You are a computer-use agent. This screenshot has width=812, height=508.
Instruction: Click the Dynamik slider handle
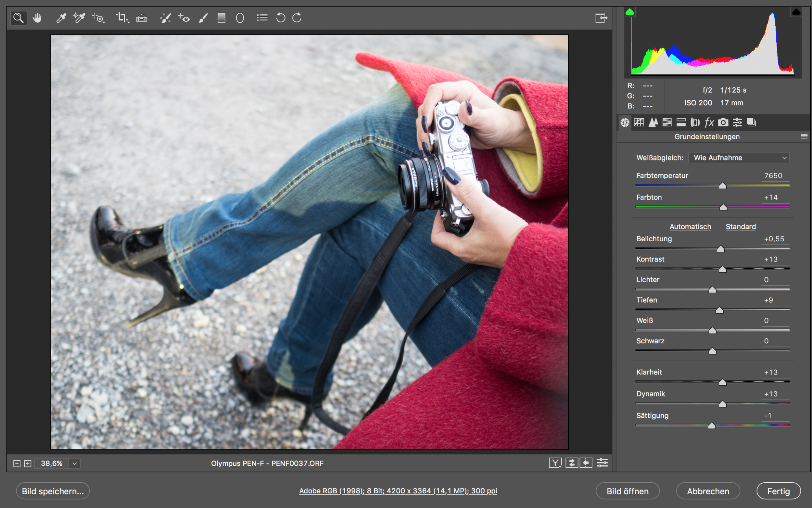tap(722, 404)
